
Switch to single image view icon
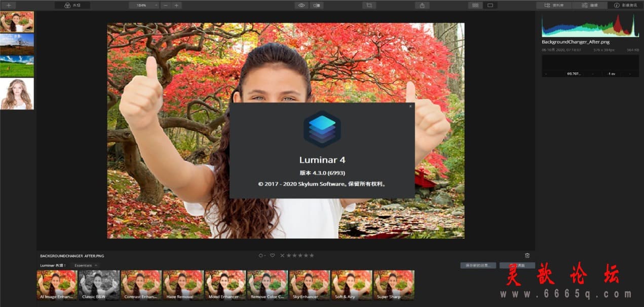tap(490, 5)
